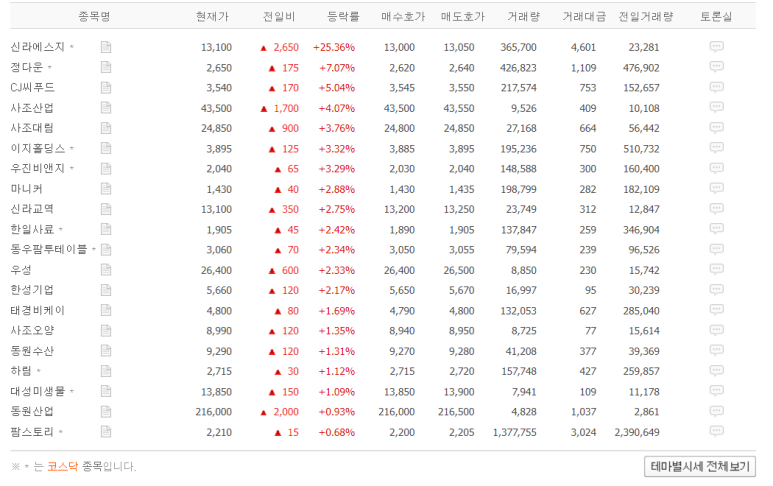Open discussion room icon for 하림
The image size is (773, 486).
coord(716,371)
